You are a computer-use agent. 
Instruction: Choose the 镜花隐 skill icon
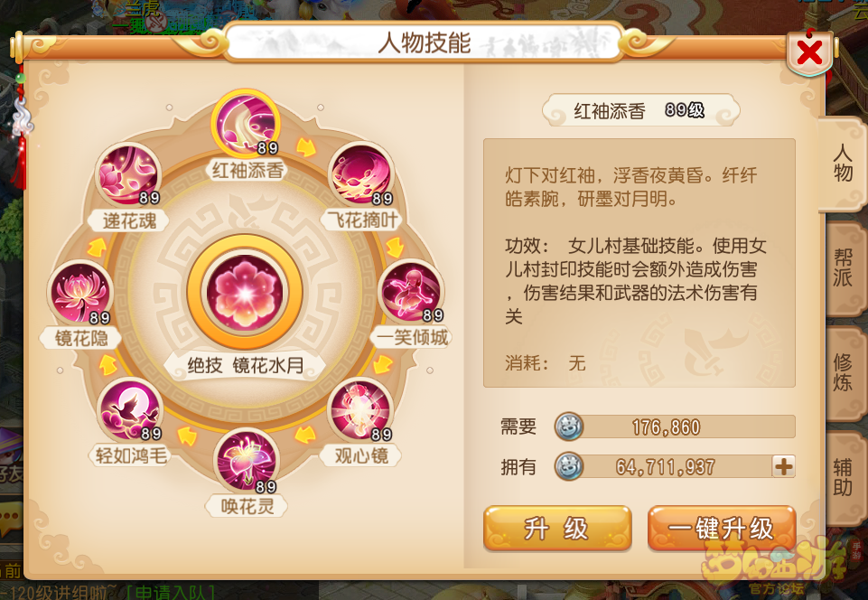point(79,293)
